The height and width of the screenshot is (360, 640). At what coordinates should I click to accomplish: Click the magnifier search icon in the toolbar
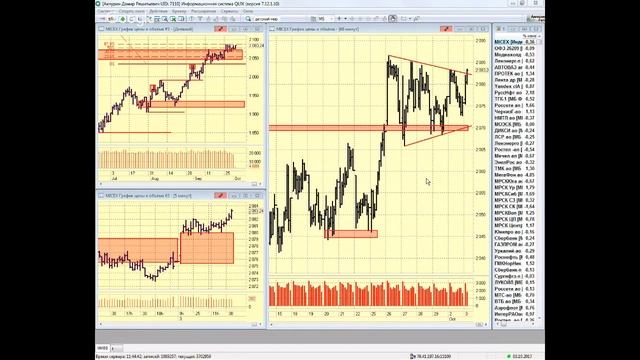[x=248, y=19]
